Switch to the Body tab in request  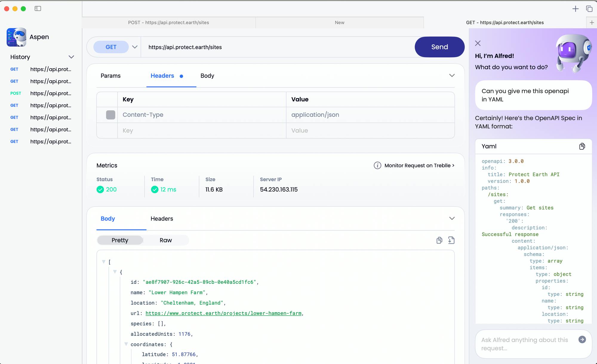tap(207, 76)
